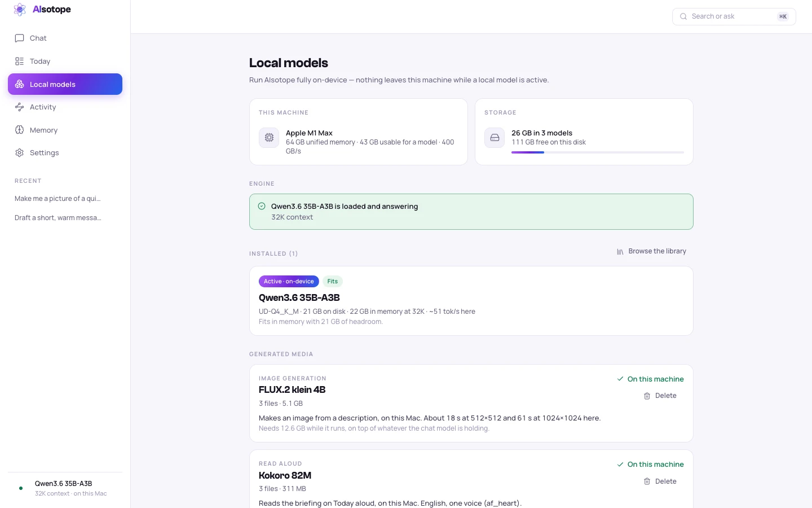
Task: Click the Activity icon in sidebar
Action: click(x=19, y=107)
